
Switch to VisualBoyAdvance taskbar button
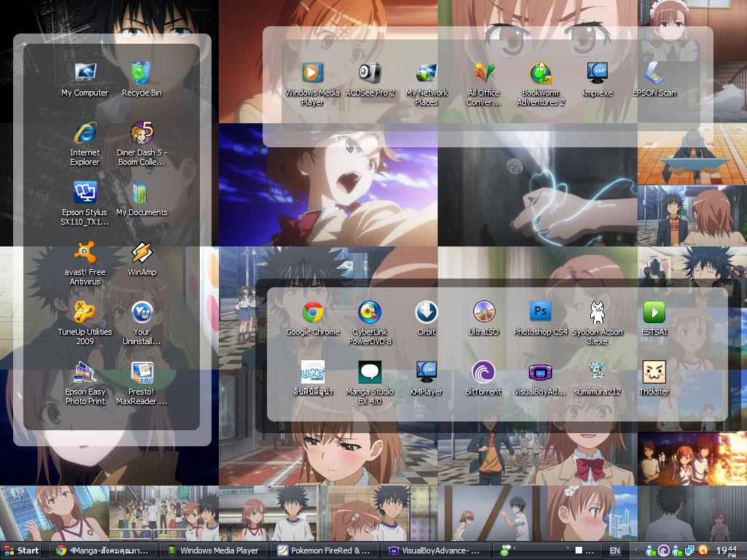(x=437, y=551)
